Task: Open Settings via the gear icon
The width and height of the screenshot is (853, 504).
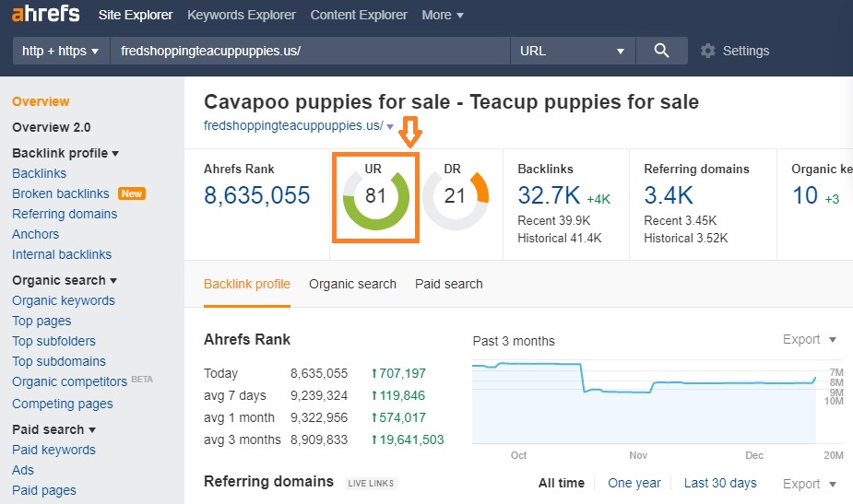Action: tap(708, 51)
